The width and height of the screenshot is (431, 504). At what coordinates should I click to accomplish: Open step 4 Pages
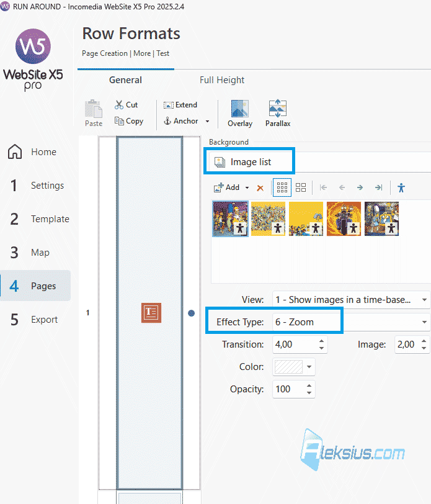(x=35, y=286)
